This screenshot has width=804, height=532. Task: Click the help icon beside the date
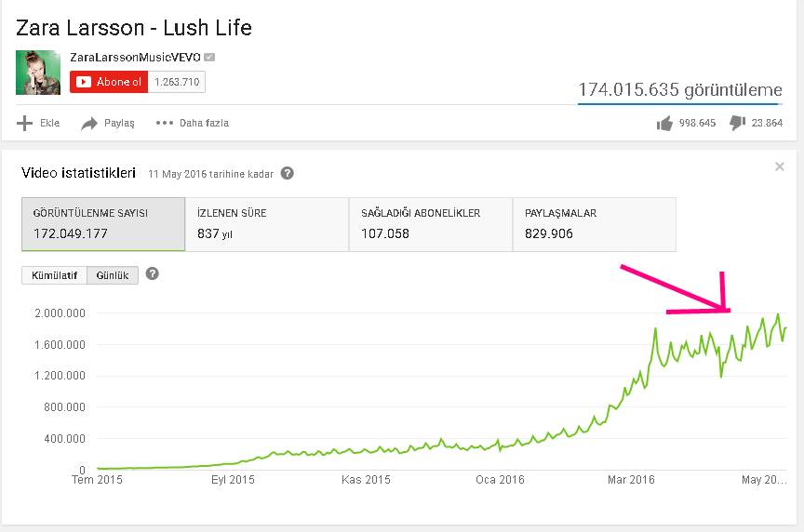point(288,173)
